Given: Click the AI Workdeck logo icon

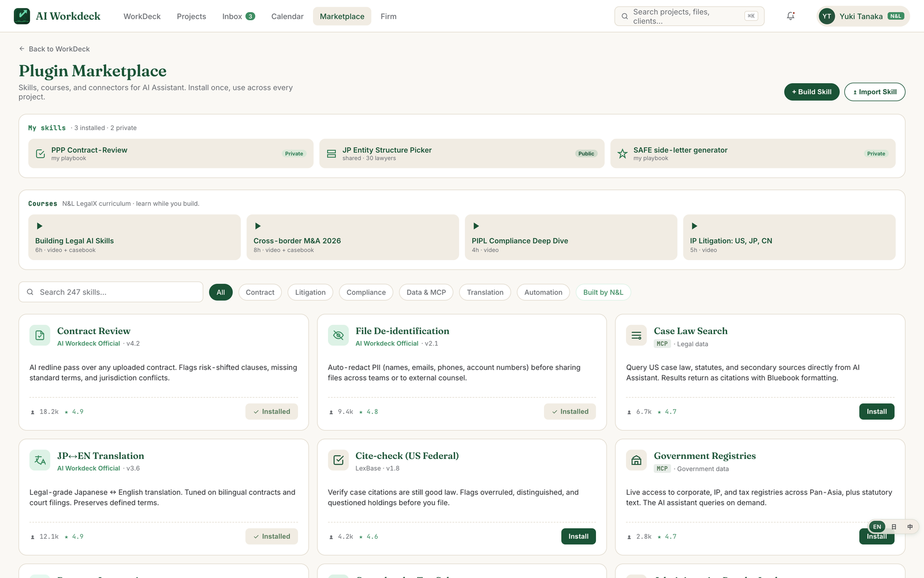Looking at the screenshot, I should [22, 16].
